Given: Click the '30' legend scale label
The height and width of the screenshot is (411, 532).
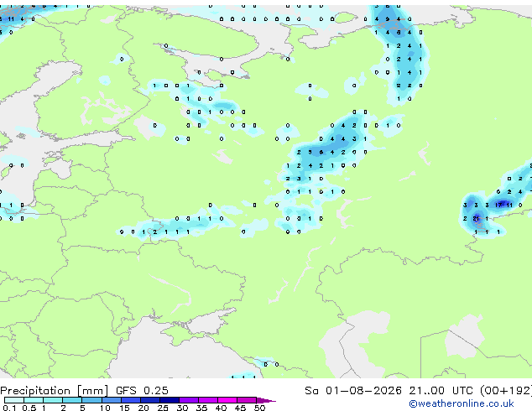Looking at the screenshot, I should click(182, 408).
